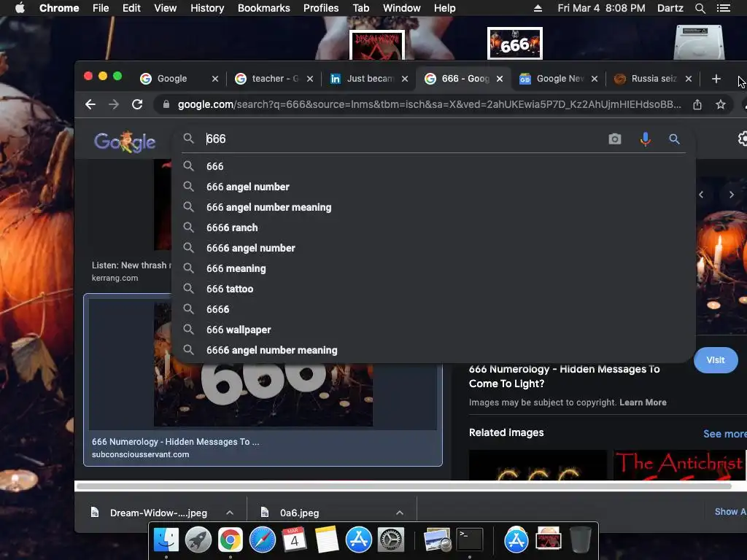This screenshot has width=747, height=560.
Task: Expand options for 0a6.jpeg download
Action: tap(400, 513)
